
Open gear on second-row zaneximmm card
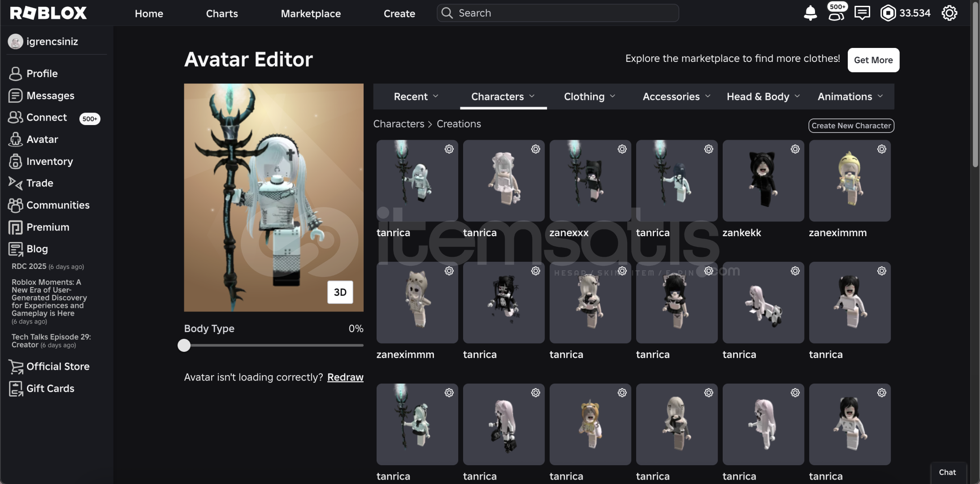[449, 271]
